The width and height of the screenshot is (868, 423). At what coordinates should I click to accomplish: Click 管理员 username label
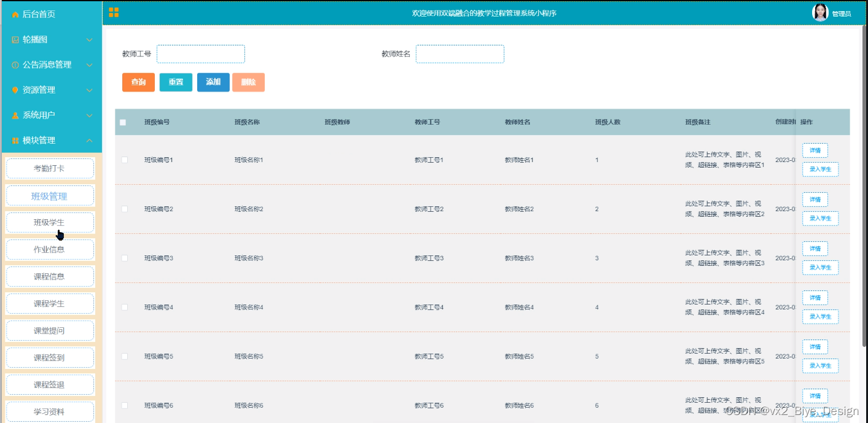click(842, 14)
